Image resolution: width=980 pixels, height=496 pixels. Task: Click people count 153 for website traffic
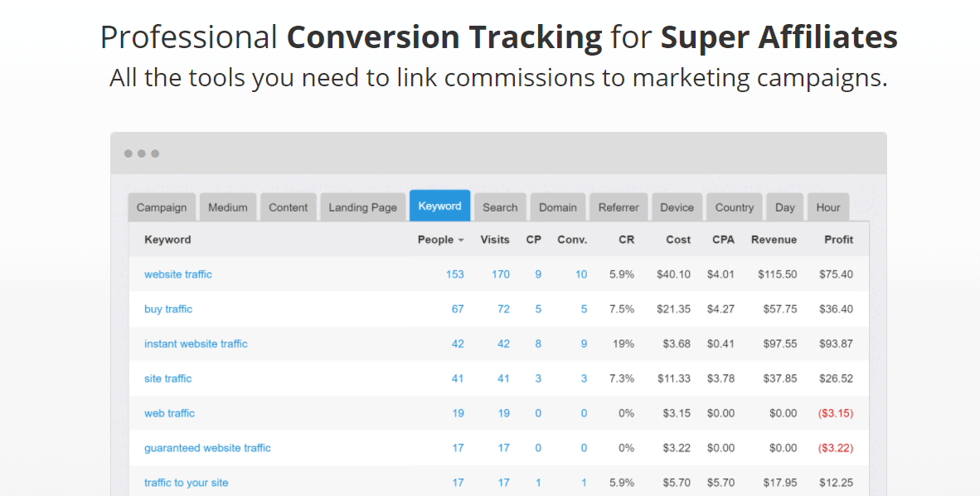[454, 275]
